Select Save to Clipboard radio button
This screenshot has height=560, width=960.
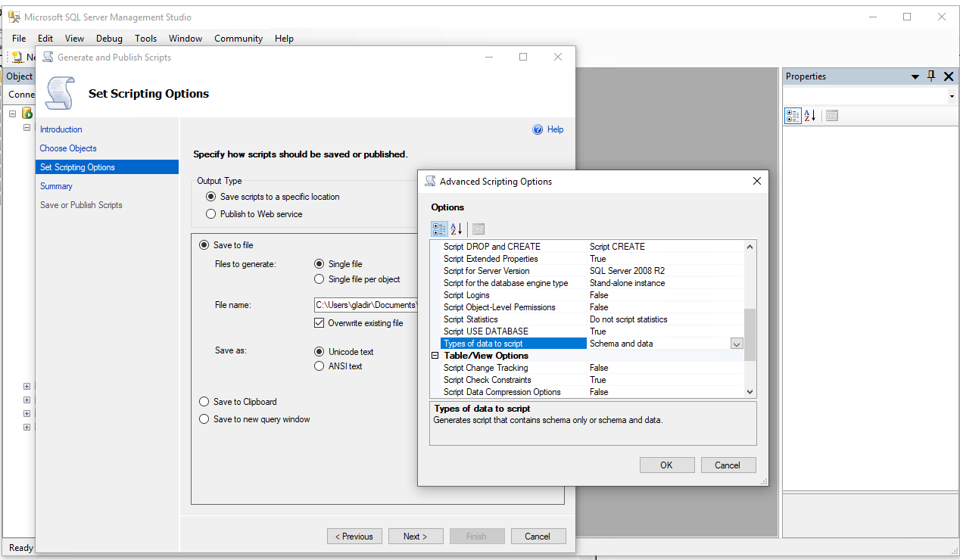click(x=204, y=402)
